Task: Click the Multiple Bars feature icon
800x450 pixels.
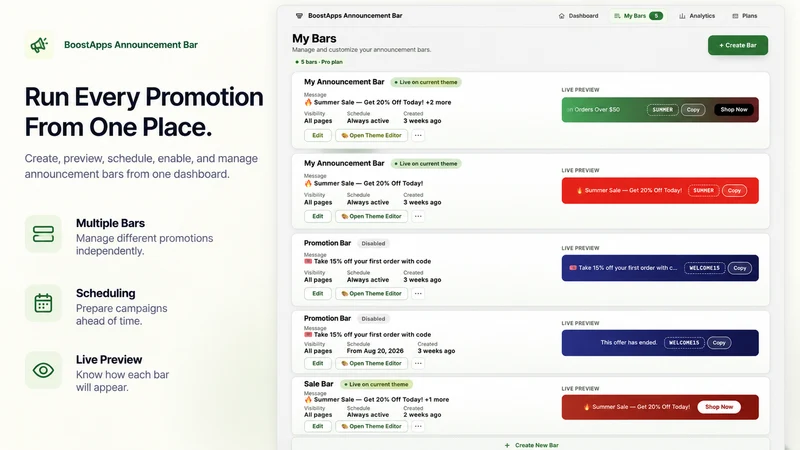Action: click(43, 234)
